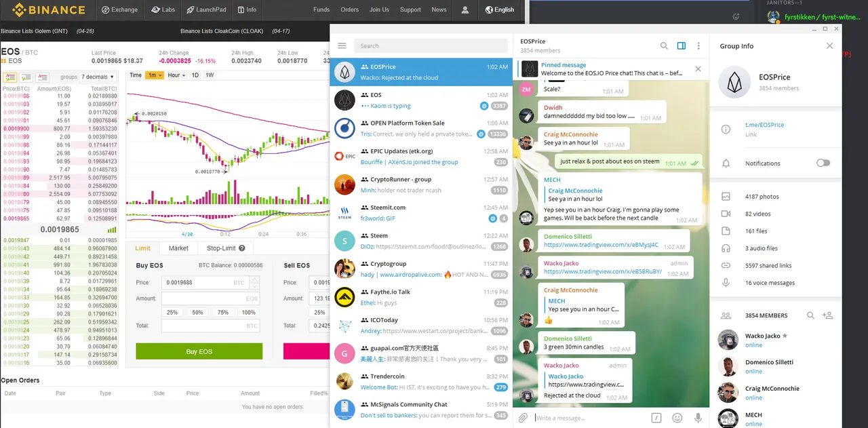Image resolution: width=868 pixels, height=428 pixels.
Task: Click the Telegram search field
Action: coord(431,46)
